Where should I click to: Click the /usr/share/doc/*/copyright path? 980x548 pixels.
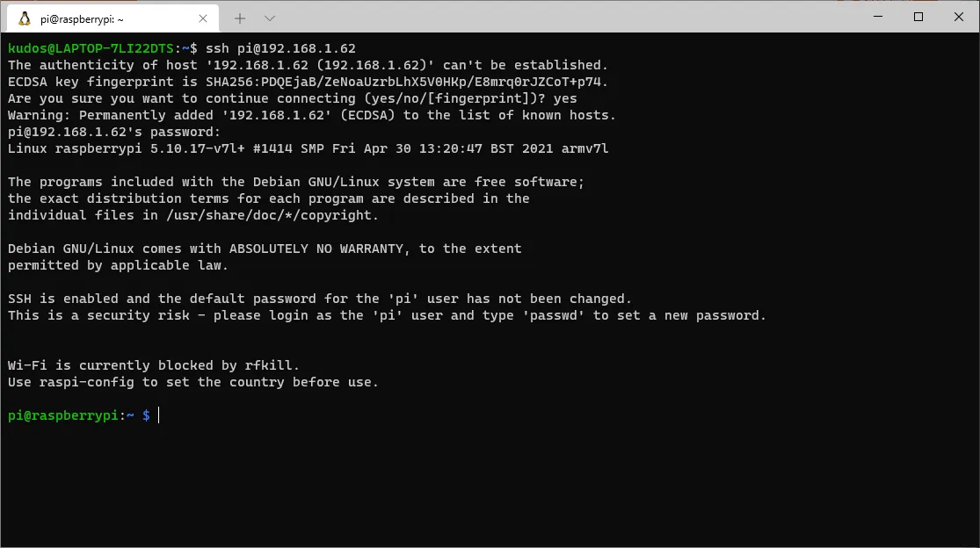(272, 215)
